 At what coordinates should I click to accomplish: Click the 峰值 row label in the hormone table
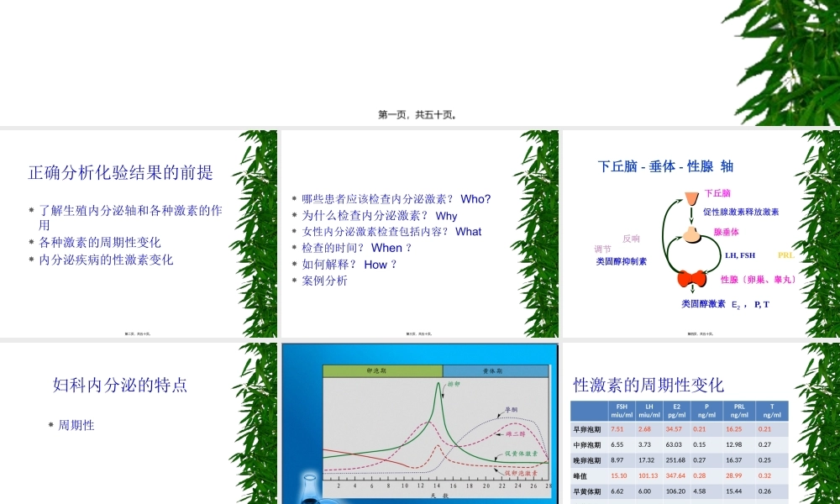coord(580,475)
